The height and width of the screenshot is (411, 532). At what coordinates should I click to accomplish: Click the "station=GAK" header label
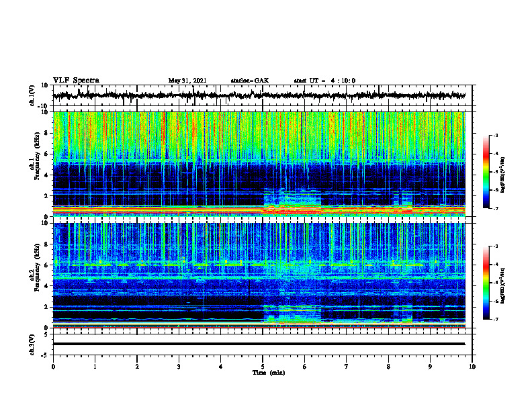250,81
